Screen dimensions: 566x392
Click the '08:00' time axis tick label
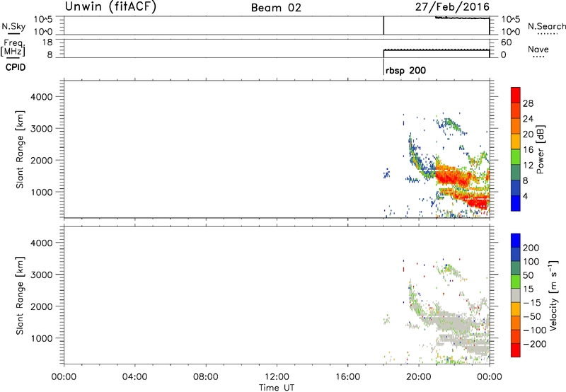tap(206, 377)
